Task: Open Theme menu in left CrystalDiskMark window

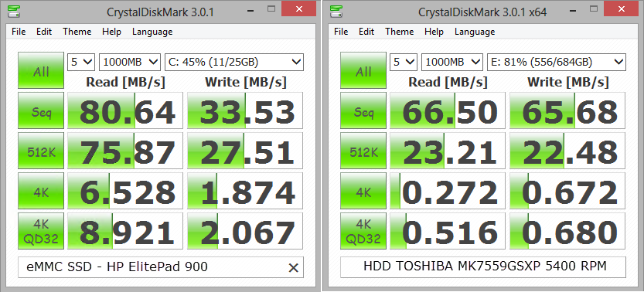Action: (77, 32)
